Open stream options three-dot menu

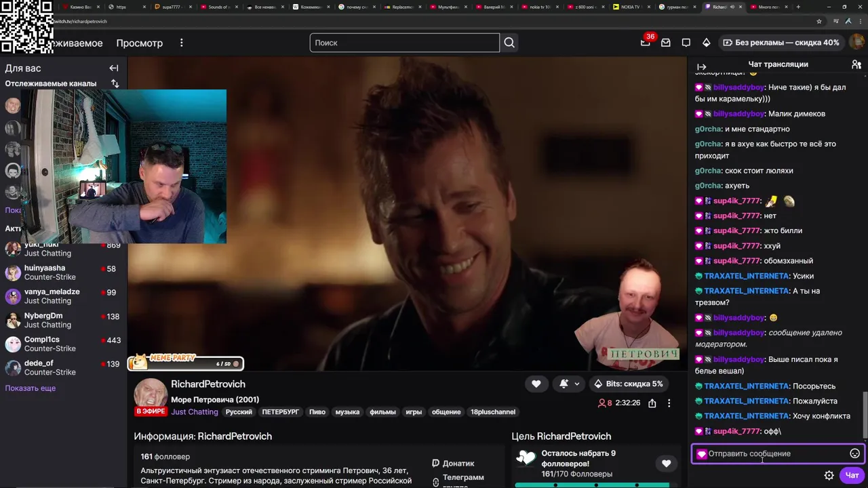coord(669,403)
